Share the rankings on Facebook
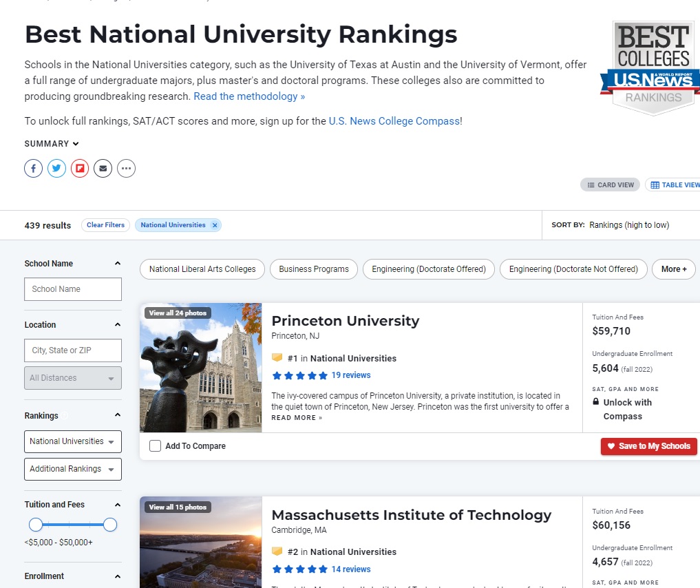The image size is (700, 588). click(33, 168)
